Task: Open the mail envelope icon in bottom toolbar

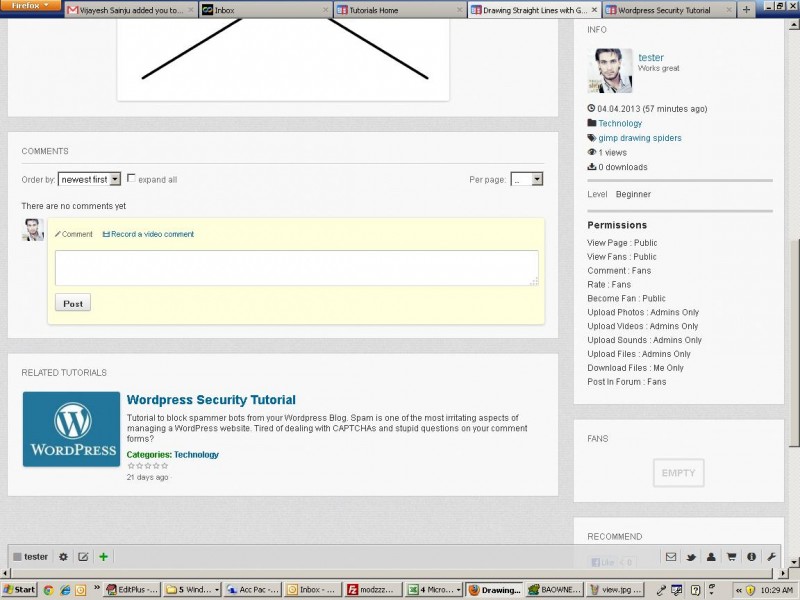Action: 671,557
